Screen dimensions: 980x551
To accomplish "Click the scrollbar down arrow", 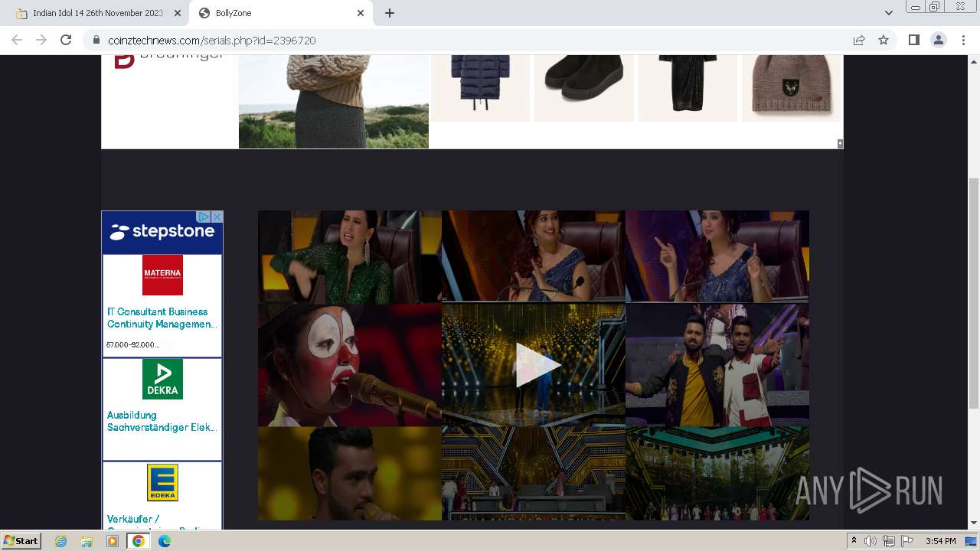I will [974, 523].
